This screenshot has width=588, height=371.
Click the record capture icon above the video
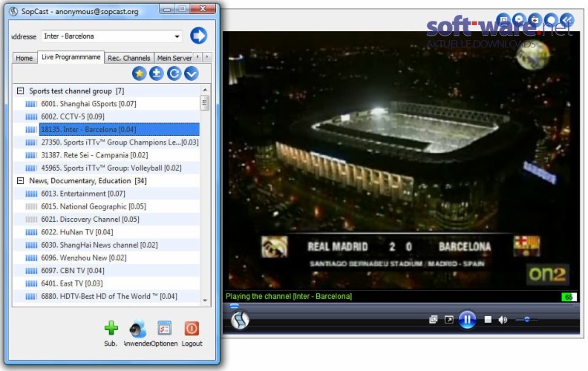tap(535, 19)
